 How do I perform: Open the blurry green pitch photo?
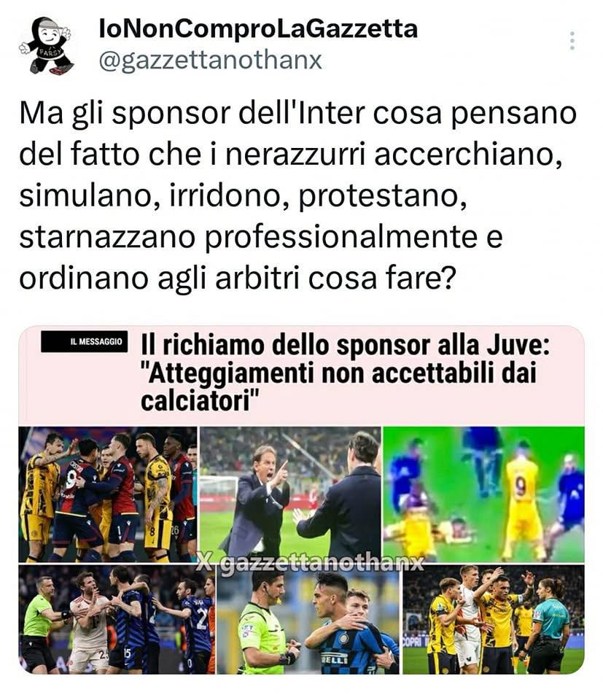(x=483, y=494)
